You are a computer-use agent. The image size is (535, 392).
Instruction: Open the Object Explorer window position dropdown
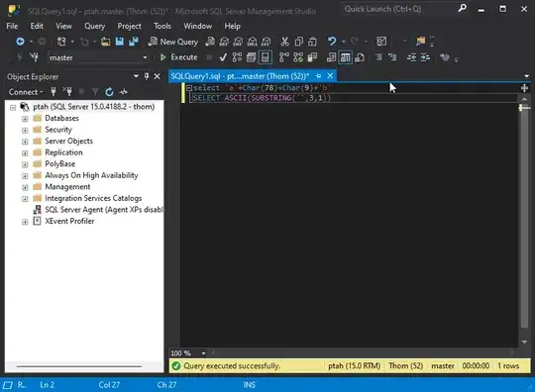(x=136, y=76)
